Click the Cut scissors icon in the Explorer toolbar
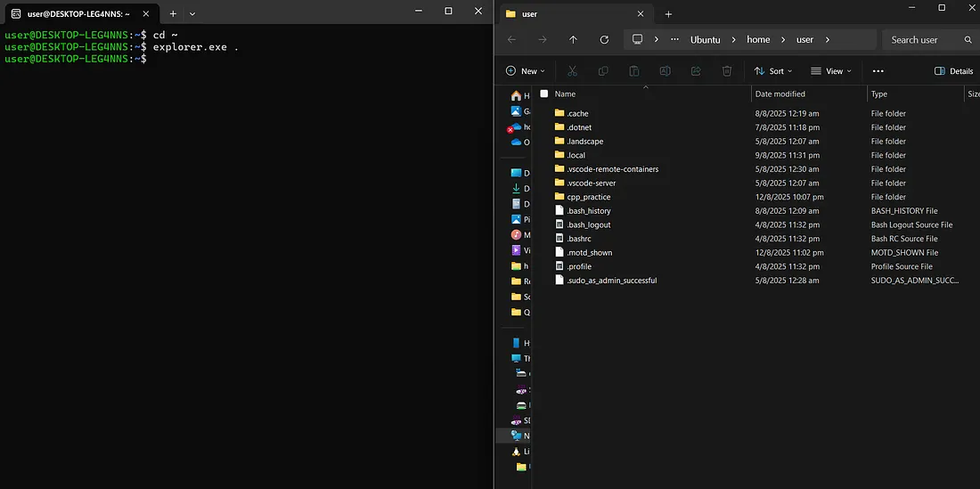This screenshot has height=489, width=980. pos(572,71)
